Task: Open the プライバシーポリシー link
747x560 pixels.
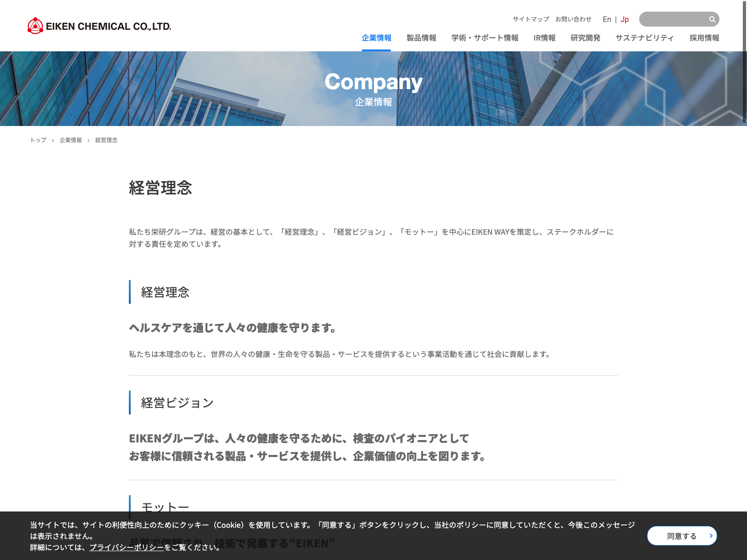Action: pos(127,547)
